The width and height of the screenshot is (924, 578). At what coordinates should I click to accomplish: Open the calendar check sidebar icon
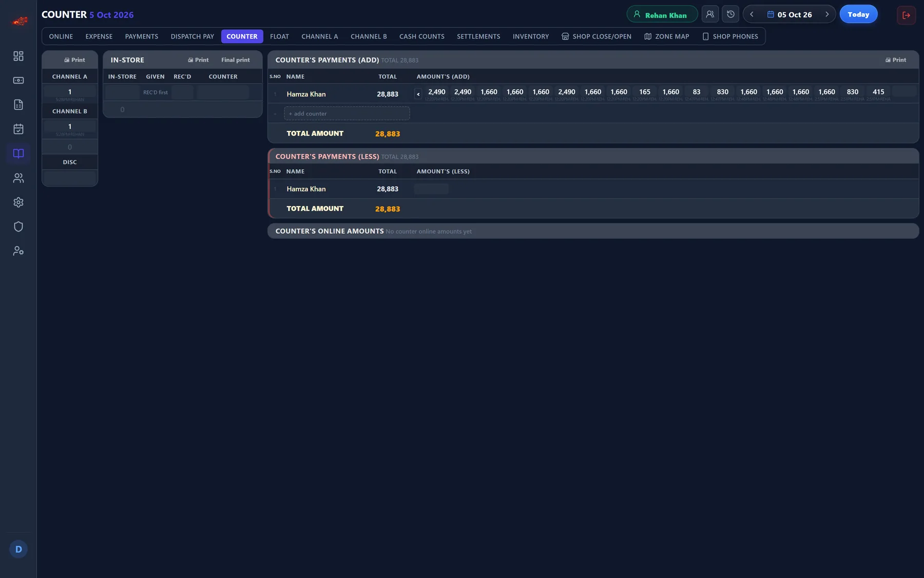click(18, 129)
